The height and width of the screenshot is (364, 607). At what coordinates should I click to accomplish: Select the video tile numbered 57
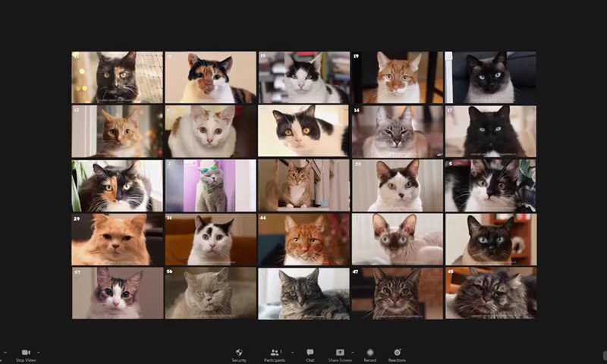[x=117, y=293]
